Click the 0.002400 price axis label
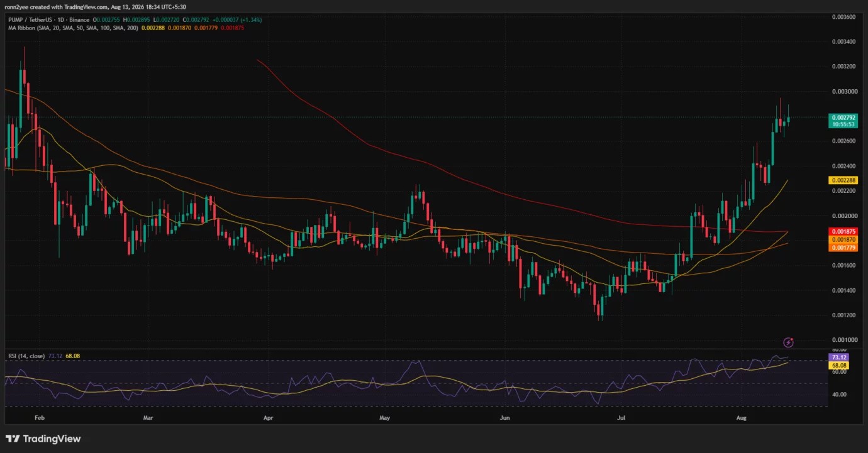This screenshot has width=868, height=453. [843, 166]
